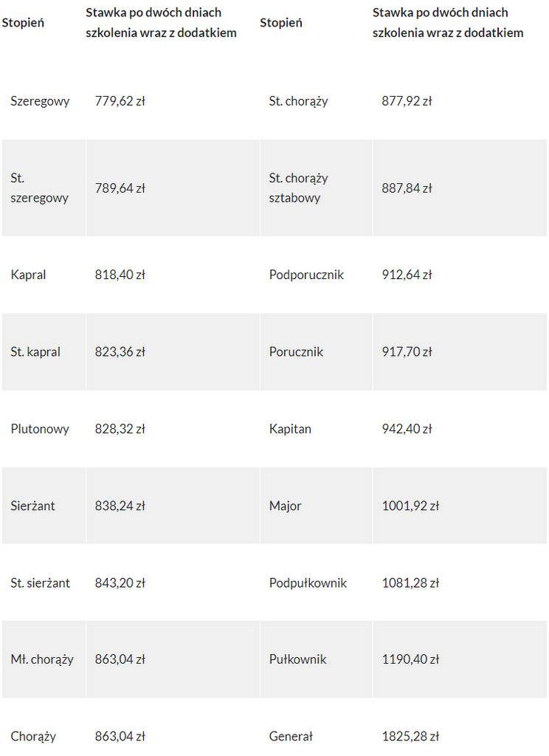This screenshot has width=549, height=756.
Task: Click the St. chorąży rate 877,92 zł
Action: pyautogui.click(x=407, y=101)
